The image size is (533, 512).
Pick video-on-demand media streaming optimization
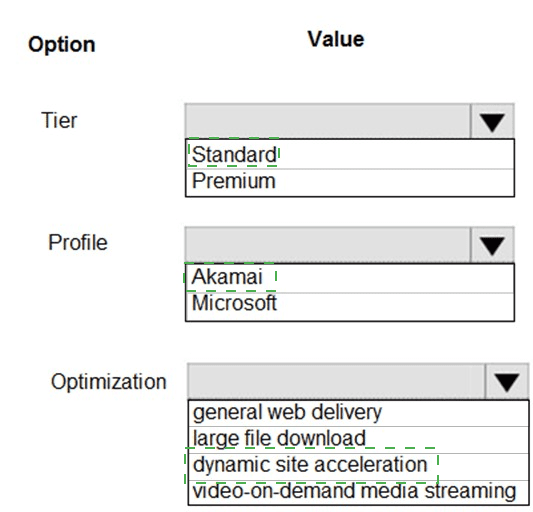(x=359, y=493)
